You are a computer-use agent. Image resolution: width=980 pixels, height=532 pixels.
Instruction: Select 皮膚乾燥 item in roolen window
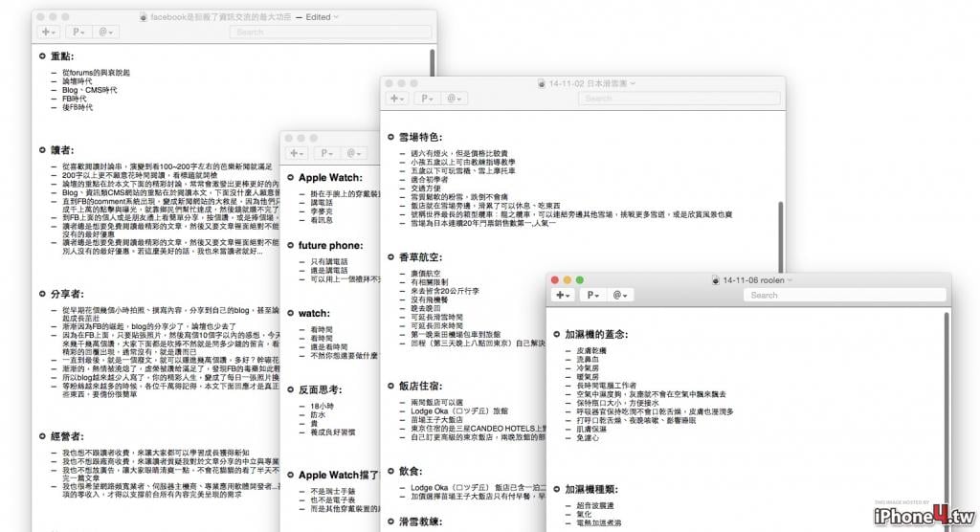pyautogui.click(x=590, y=351)
